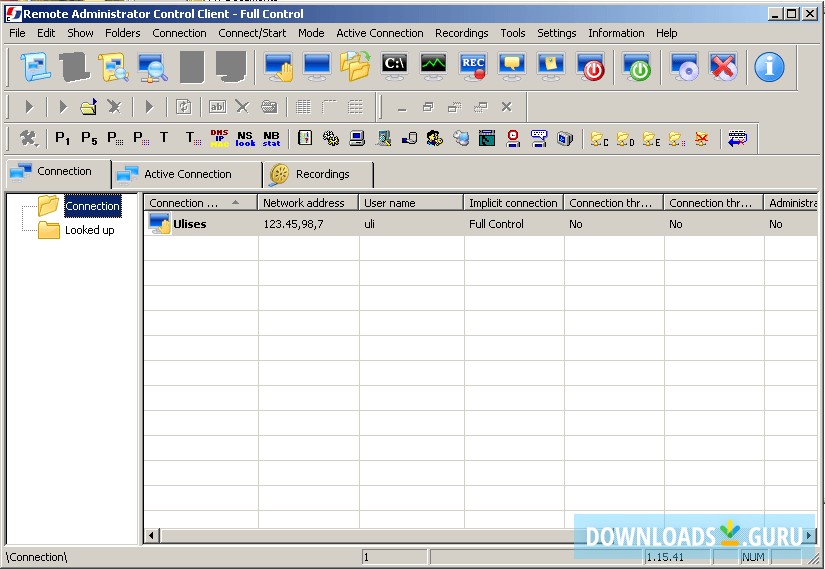The width and height of the screenshot is (825, 569).
Task: Click the open folder with arrow icon
Action: pos(88,107)
